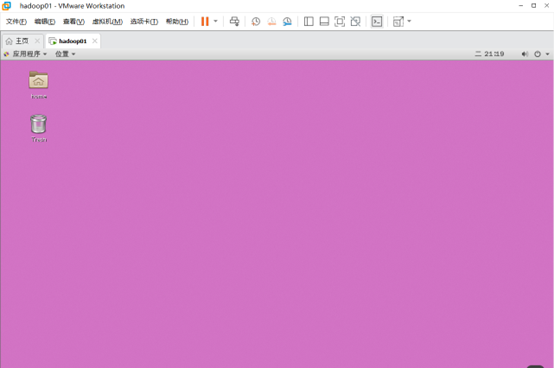Toggle the library sidebar panel icon
The image size is (554, 368).
point(308,22)
